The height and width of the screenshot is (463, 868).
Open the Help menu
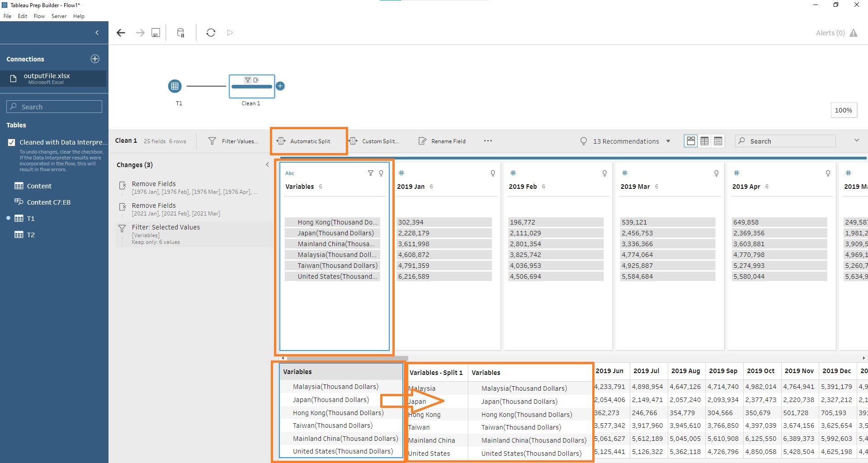(x=79, y=16)
